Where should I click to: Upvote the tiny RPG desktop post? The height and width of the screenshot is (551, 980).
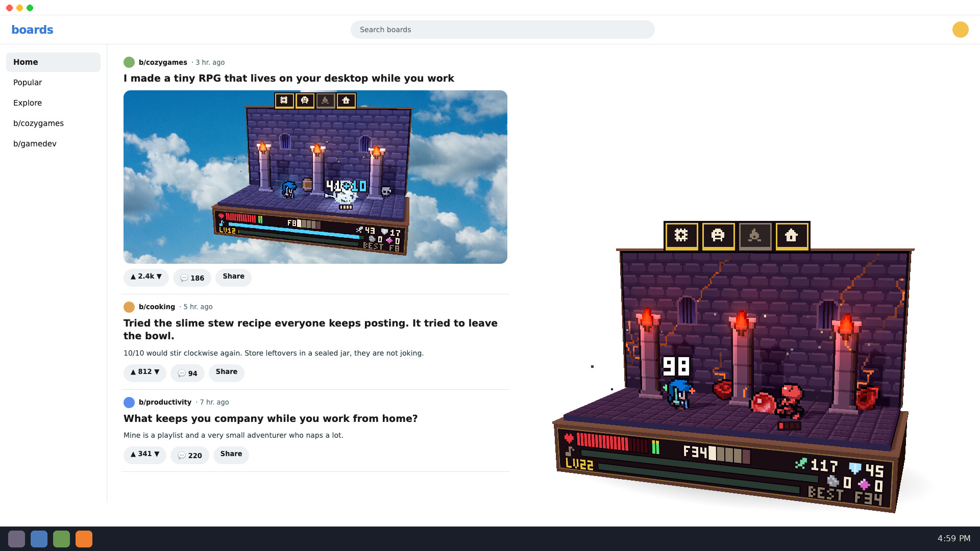click(x=133, y=277)
